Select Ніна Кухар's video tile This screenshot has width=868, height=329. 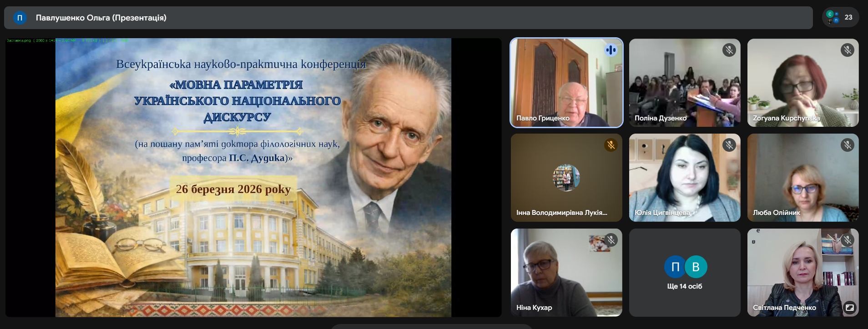566,273
